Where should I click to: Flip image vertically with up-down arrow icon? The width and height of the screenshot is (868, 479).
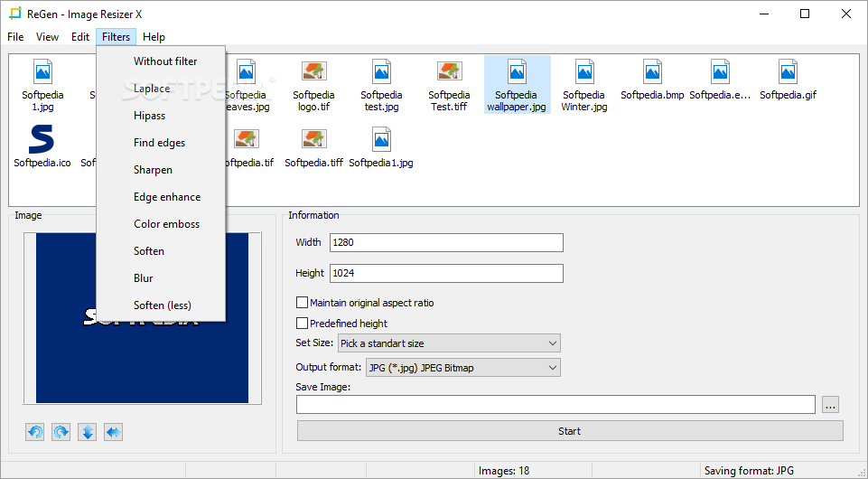coord(88,432)
